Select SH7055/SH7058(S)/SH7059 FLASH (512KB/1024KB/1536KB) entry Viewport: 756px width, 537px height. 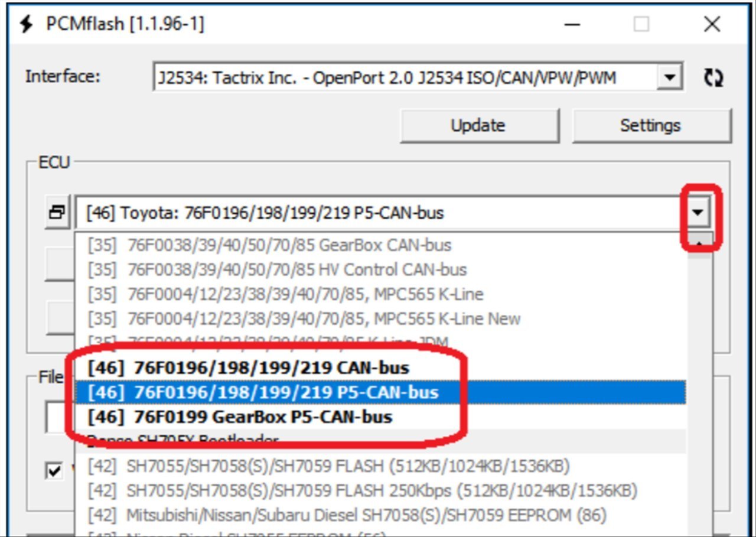click(380, 466)
